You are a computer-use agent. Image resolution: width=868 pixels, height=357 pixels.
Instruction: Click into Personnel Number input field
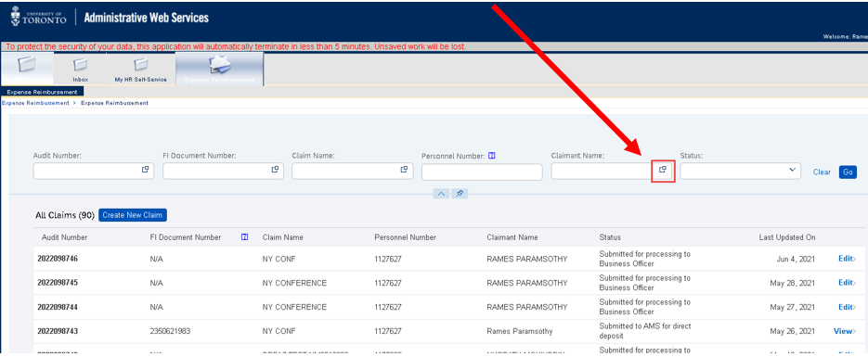tap(482, 172)
